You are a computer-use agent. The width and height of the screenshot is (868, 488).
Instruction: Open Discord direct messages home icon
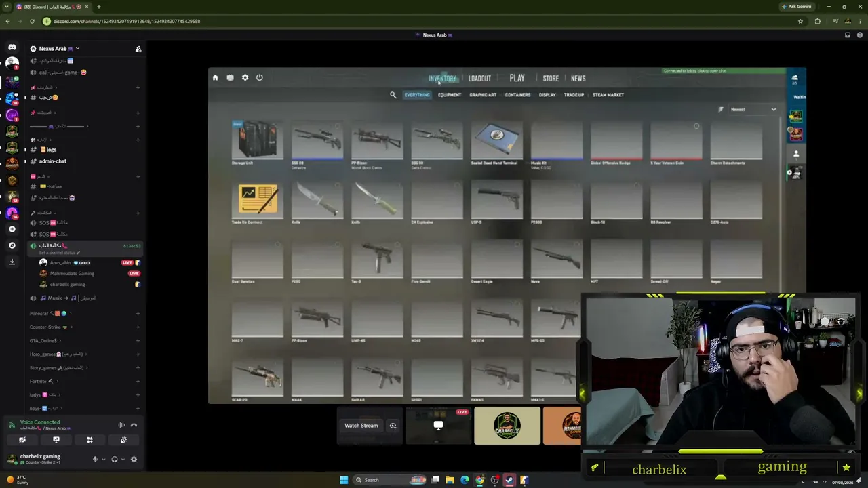tap(12, 47)
